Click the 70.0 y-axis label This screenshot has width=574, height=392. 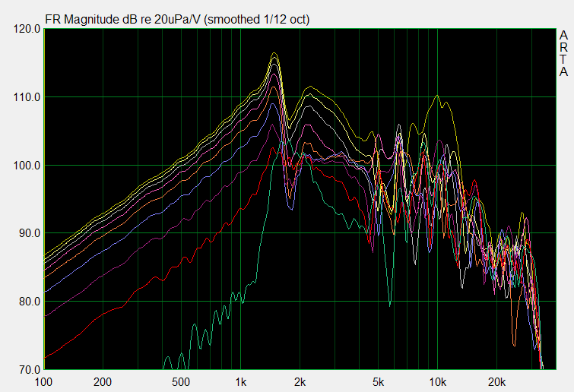(30, 370)
